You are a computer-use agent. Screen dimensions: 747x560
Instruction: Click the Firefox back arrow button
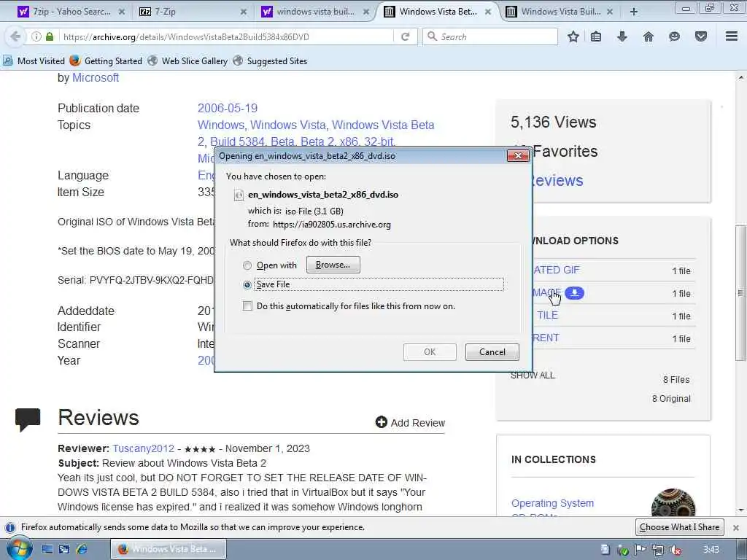pyautogui.click(x=15, y=36)
